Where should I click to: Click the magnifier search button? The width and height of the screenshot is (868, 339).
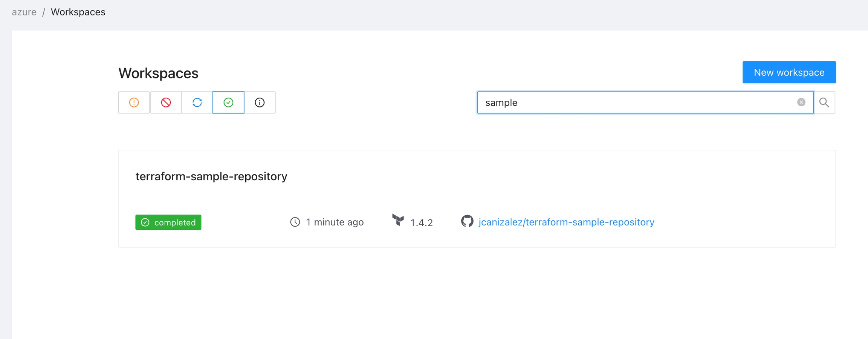(x=824, y=103)
